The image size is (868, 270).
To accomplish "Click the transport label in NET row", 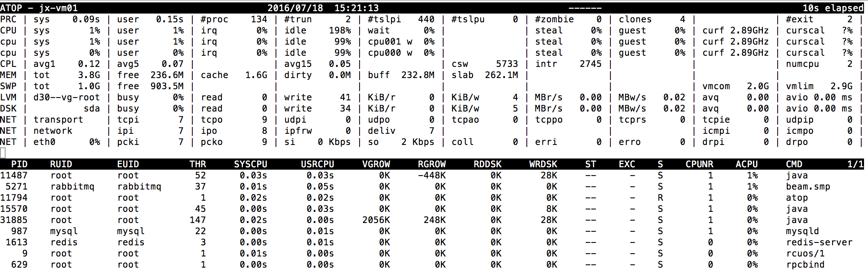I will (x=58, y=119).
